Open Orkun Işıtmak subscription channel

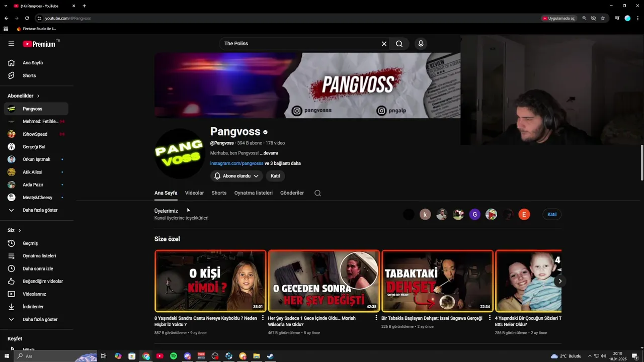click(36, 159)
